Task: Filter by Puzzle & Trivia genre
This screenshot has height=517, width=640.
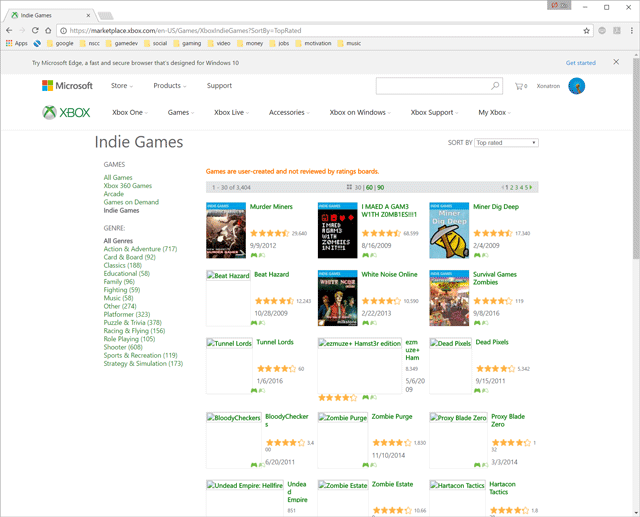Action: pyautogui.click(x=133, y=323)
